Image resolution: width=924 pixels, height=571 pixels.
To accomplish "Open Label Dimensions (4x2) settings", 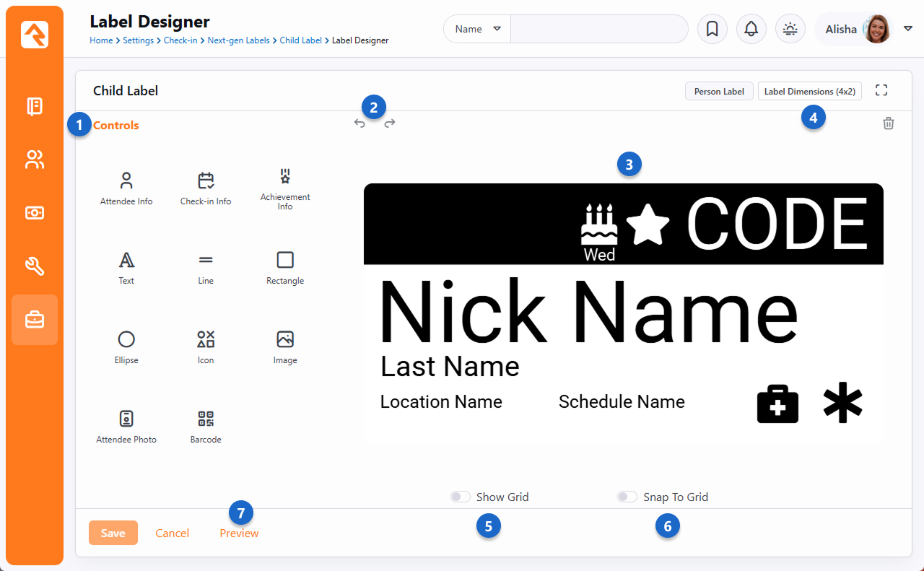I will tap(809, 92).
